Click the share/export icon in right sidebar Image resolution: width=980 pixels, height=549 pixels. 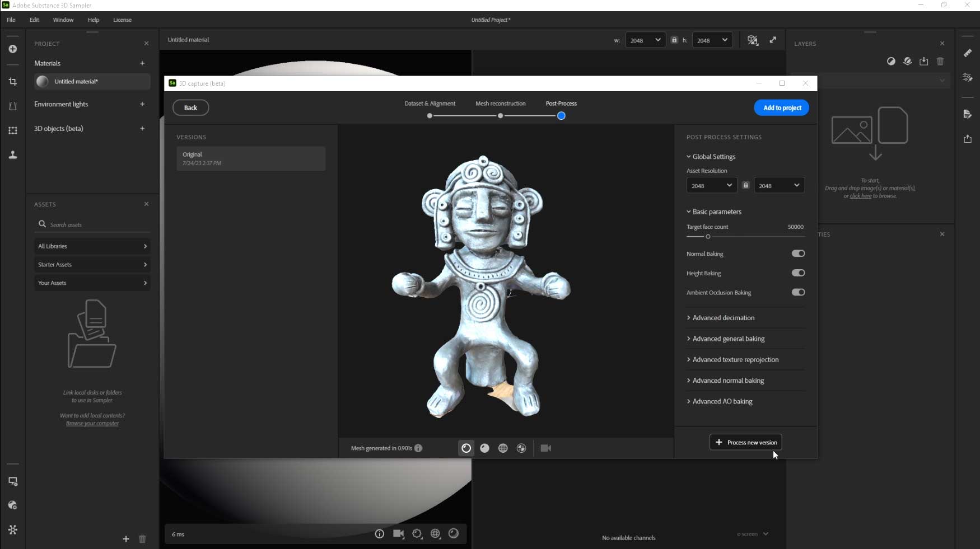[968, 139]
